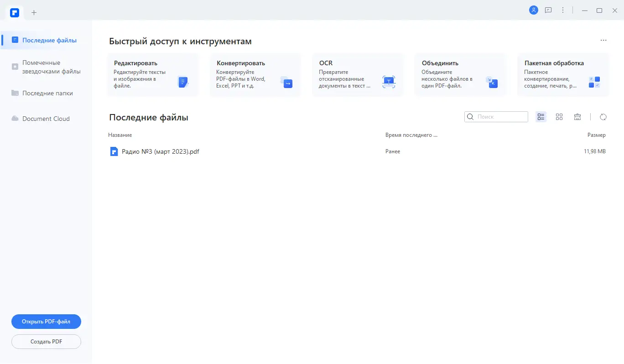Click the convert file arrow icon

click(x=286, y=82)
